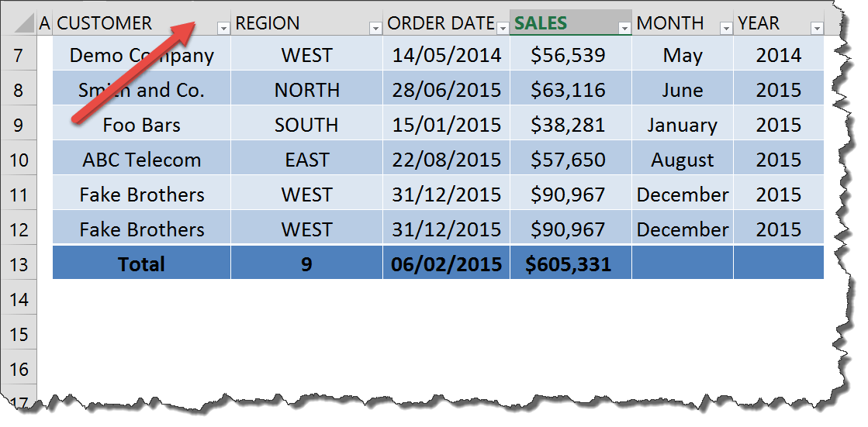Click the select-all corner triangle
Image resolution: width=868 pixels, height=427 pixels.
coord(22,23)
